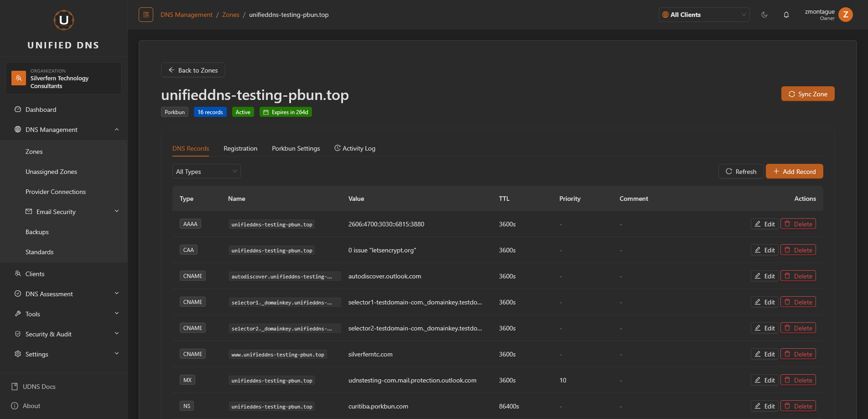
Task: Edit the selector1 CNAME record
Action: (764, 302)
